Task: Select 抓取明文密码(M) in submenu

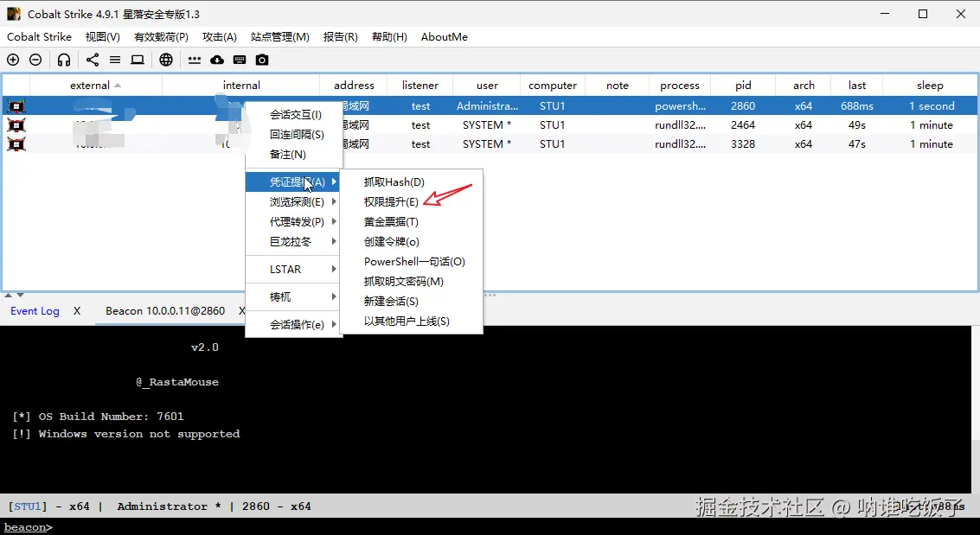Action: 411,282
